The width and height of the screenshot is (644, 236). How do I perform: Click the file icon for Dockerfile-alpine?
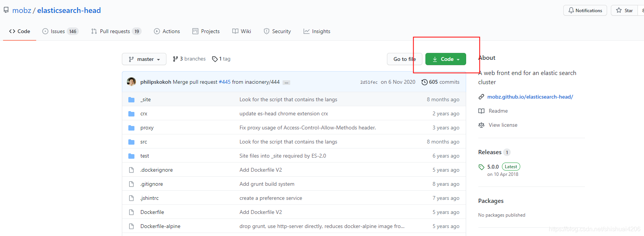(x=131, y=226)
